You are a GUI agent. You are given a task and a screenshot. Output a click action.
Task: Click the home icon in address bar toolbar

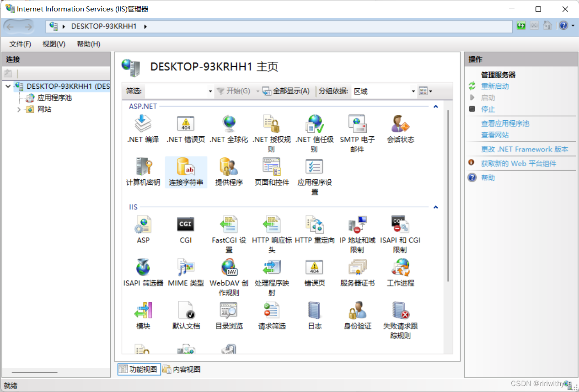pos(547,26)
